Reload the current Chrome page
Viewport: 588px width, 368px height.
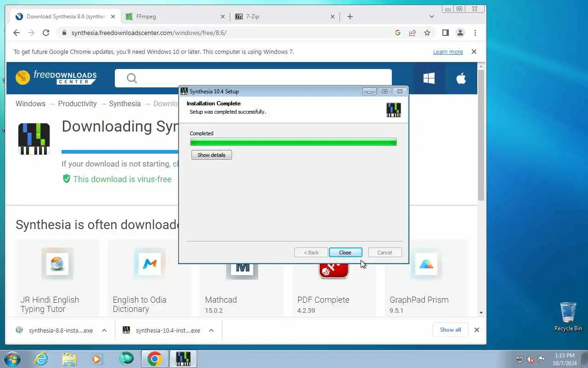[46, 33]
